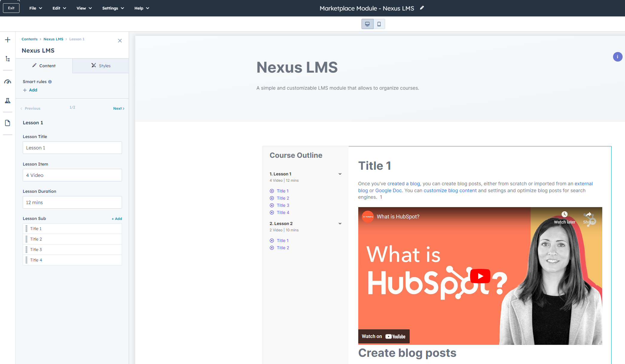Click Smart rules info icon

(x=50, y=82)
